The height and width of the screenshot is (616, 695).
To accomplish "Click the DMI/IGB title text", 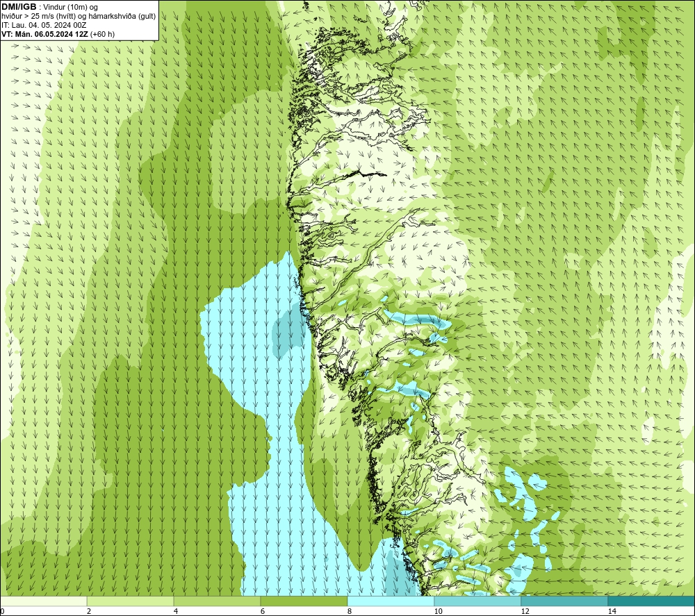I will coord(19,7).
